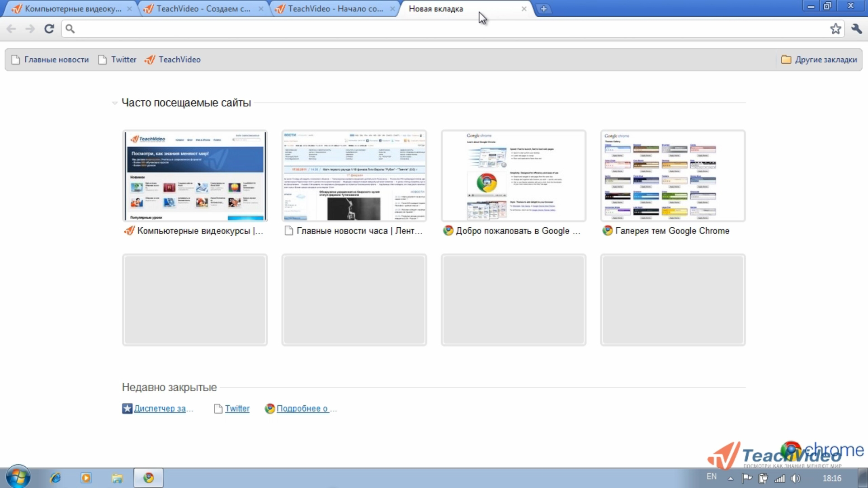Image resolution: width=868 pixels, height=488 pixels.
Task: Collapse the frequently visited sites section
Action: coord(115,103)
